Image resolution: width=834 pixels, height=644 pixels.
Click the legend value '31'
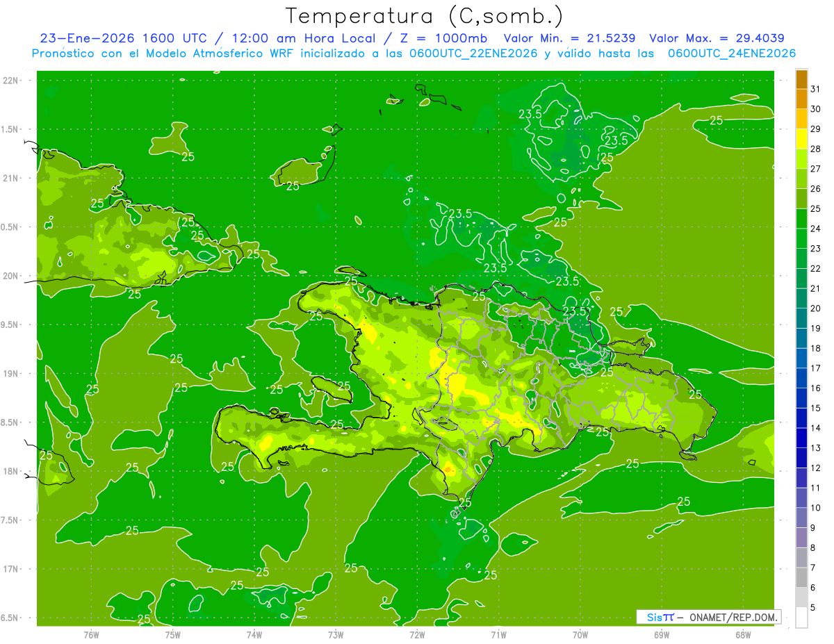pyautogui.click(x=815, y=89)
